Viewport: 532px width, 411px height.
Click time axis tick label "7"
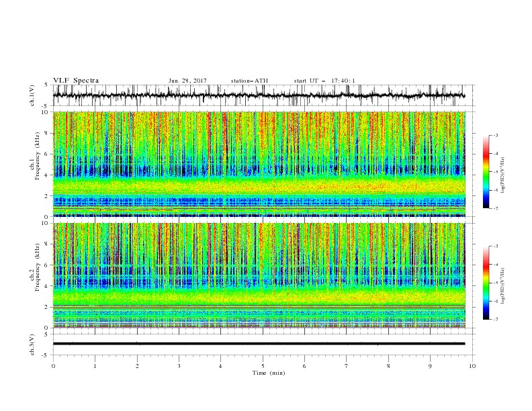click(347, 366)
